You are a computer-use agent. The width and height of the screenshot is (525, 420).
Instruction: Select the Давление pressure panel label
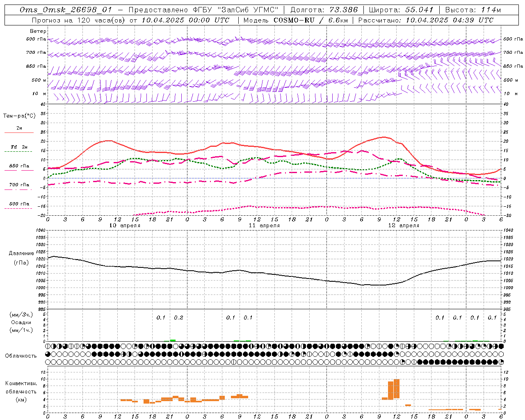pos(21,253)
